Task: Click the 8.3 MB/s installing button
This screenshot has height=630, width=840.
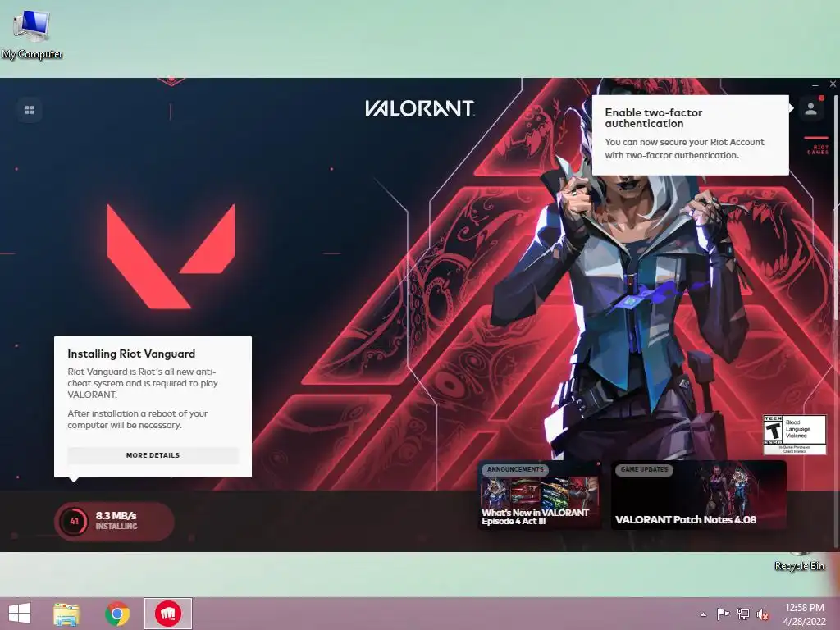Action: point(114,521)
